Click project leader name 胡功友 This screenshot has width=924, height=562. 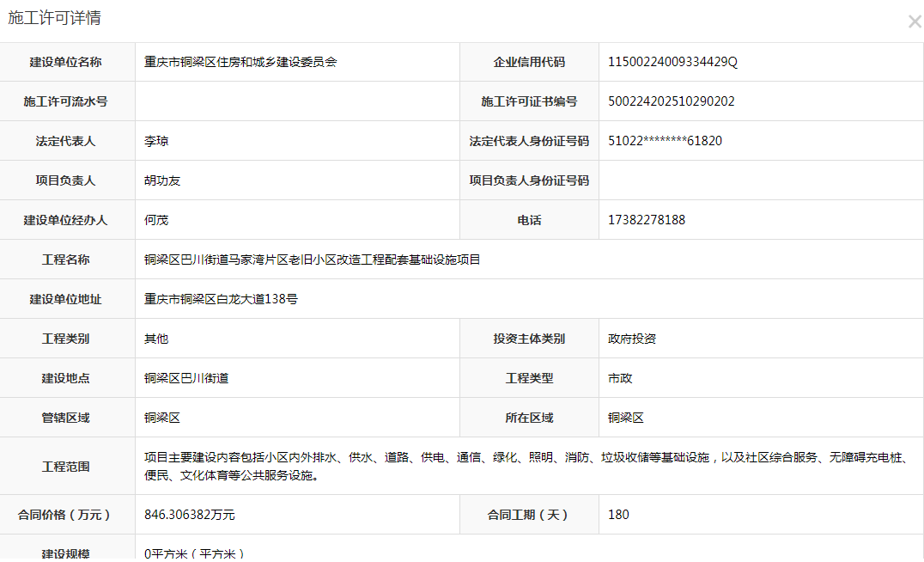pos(162,180)
